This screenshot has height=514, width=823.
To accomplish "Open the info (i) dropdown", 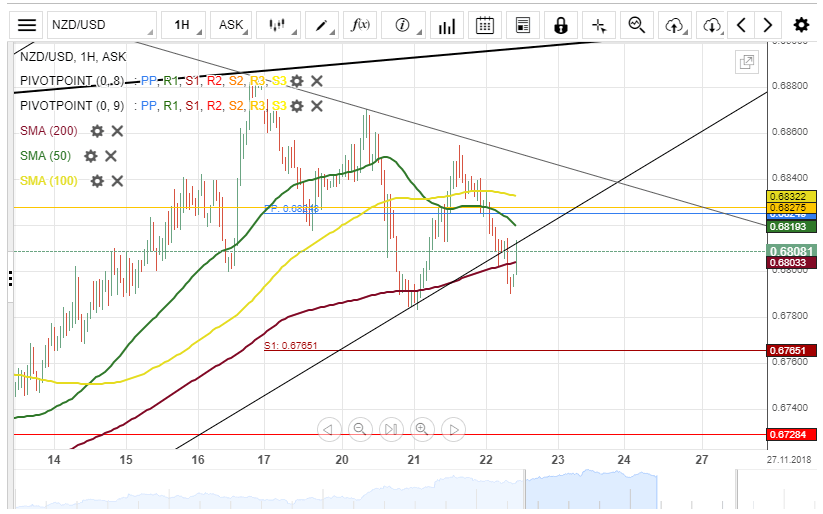I will click(403, 25).
